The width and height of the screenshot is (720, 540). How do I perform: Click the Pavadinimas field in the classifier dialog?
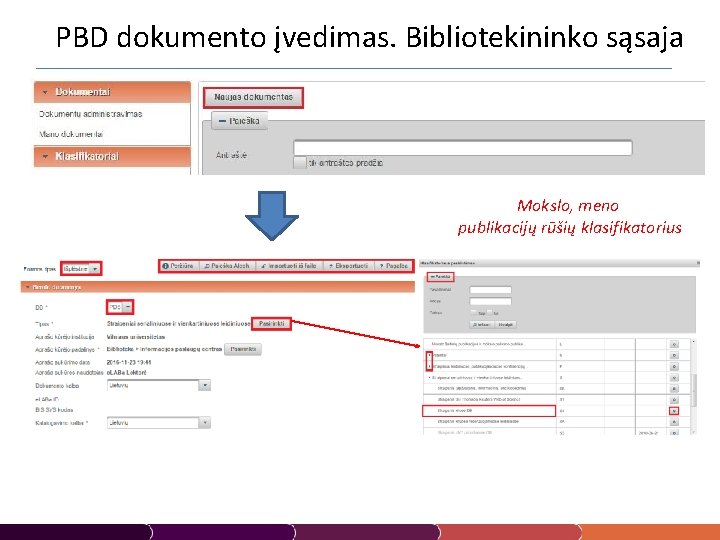[x=490, y=290]
